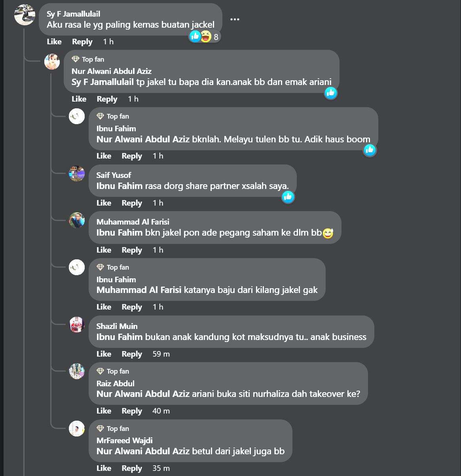
Task: Like Shazli Muin's comment
Action: [x=104, y=354]
